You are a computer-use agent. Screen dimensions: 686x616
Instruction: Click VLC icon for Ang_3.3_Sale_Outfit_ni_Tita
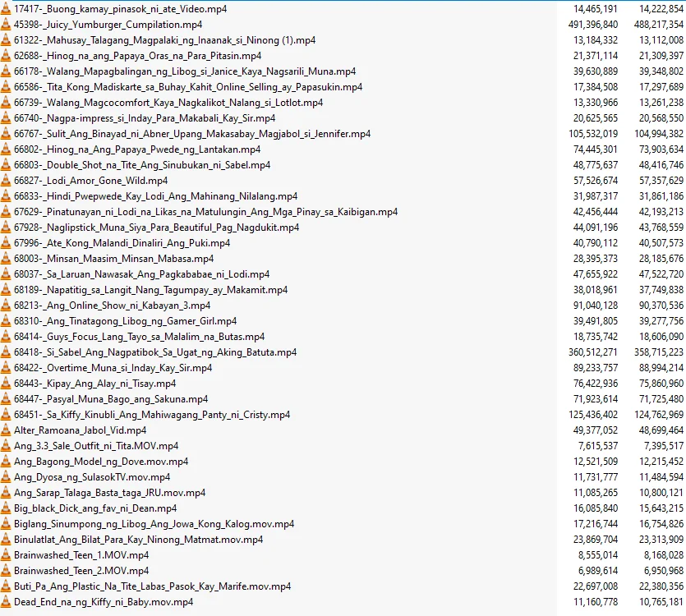(5, 445)
